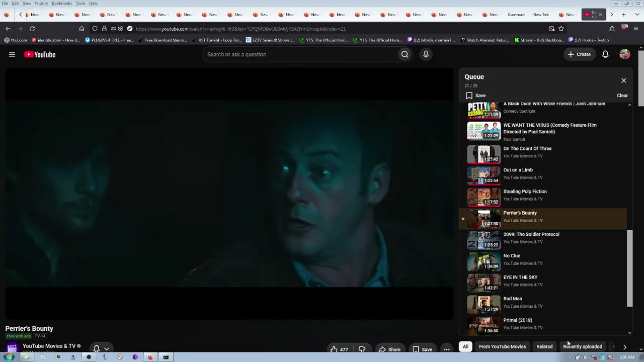
Task: Save video using button beside Share
Action: pyautogui.click(x=422, y=349)
